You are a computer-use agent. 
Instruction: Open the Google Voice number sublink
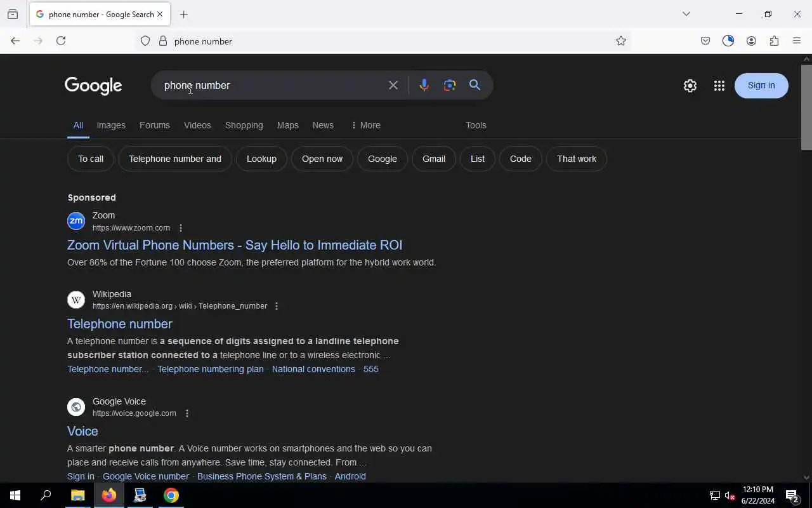coord(146,476)
